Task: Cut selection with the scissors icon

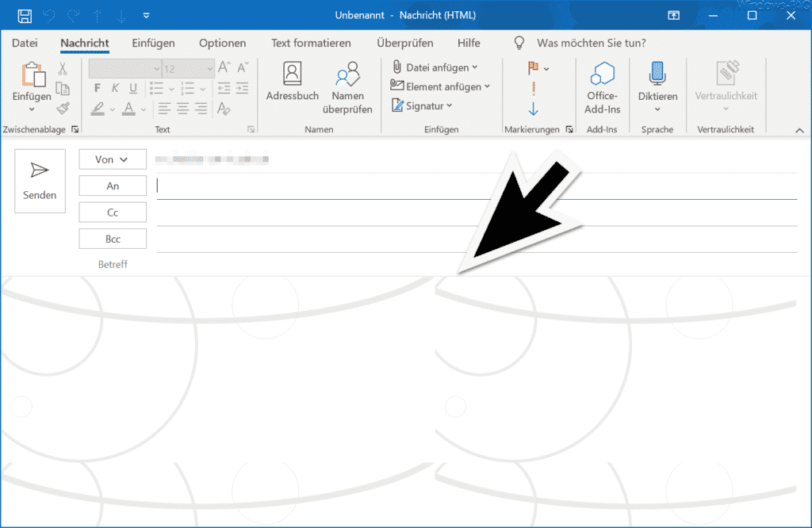Action: pyautogui.click(x=63, y=68)
